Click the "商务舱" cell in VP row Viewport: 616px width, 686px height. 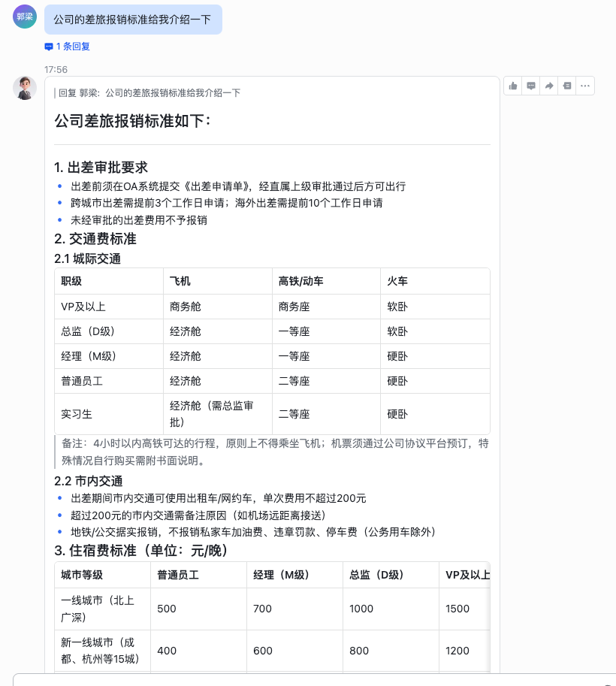click(186, 307)
